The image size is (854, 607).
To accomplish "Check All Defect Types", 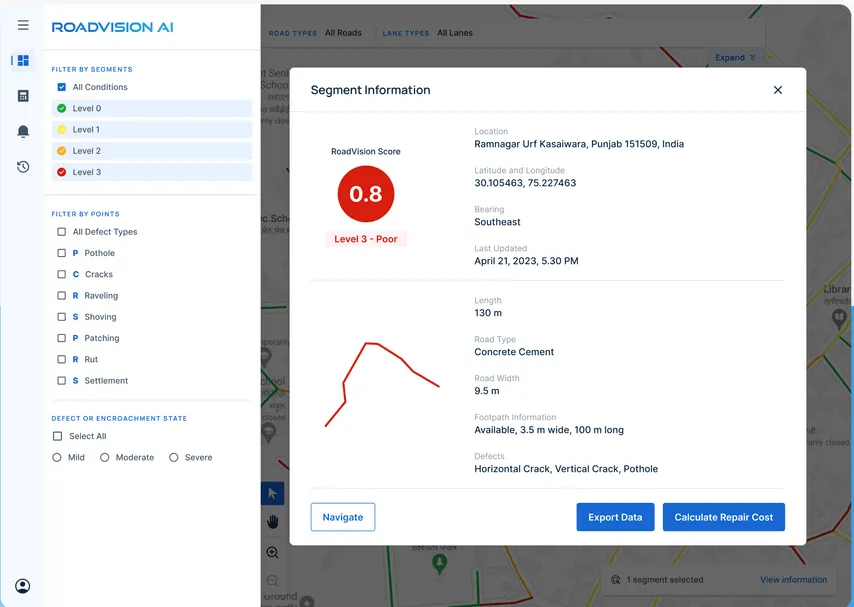I will (62, 232).
